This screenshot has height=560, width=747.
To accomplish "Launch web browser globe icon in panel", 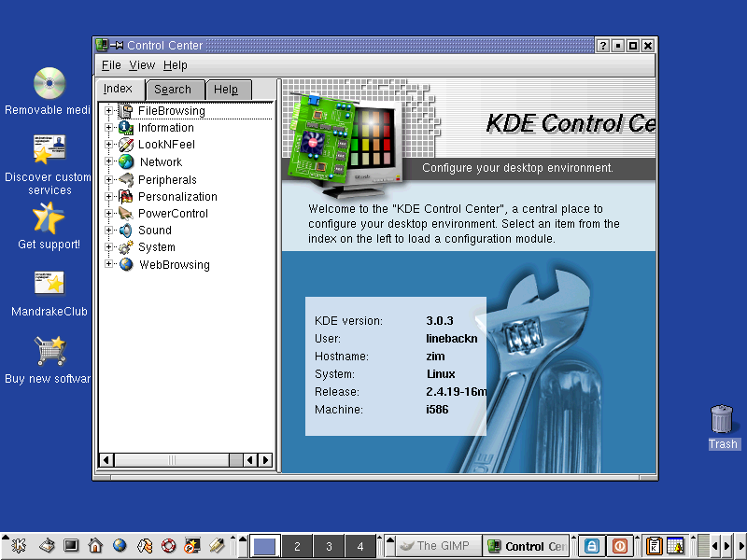I will 120,545.
